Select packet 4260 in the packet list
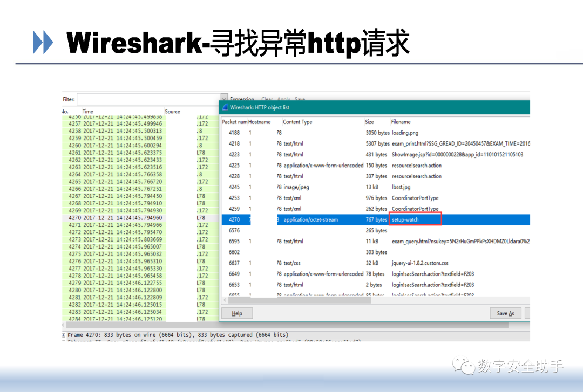The height and width of the screenshot is (392, 583). (140, 145)
